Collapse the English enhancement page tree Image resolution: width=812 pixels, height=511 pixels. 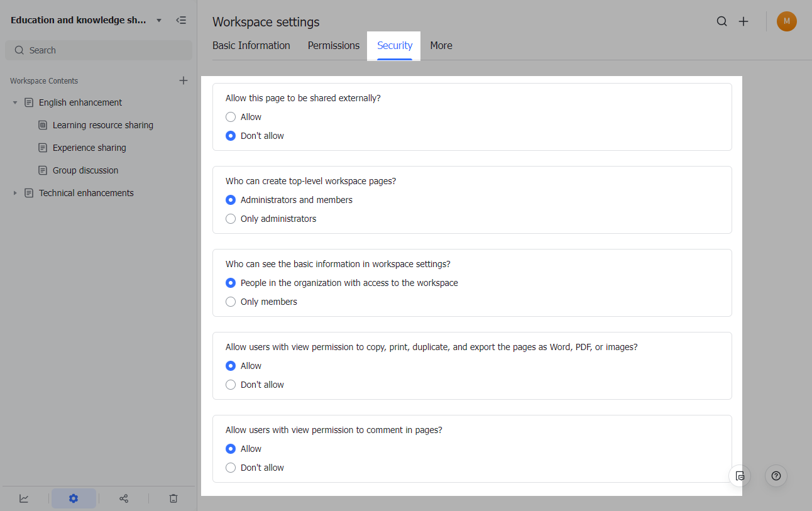coord(15,102)
